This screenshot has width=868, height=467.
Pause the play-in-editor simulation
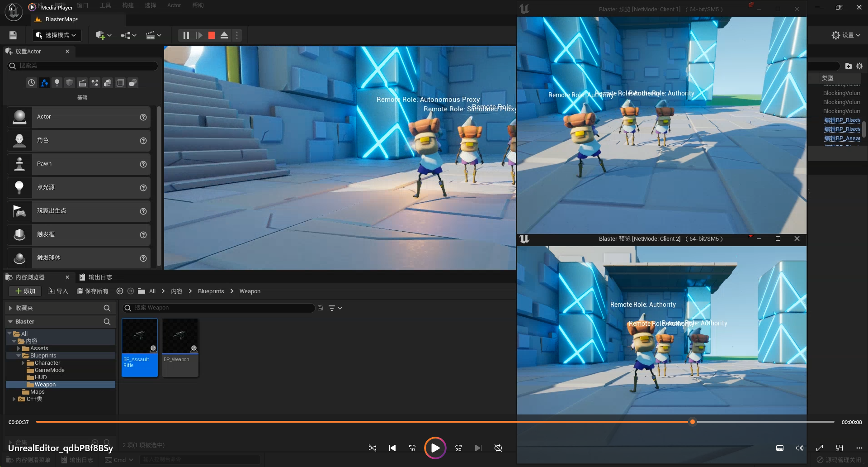[186, 35]
